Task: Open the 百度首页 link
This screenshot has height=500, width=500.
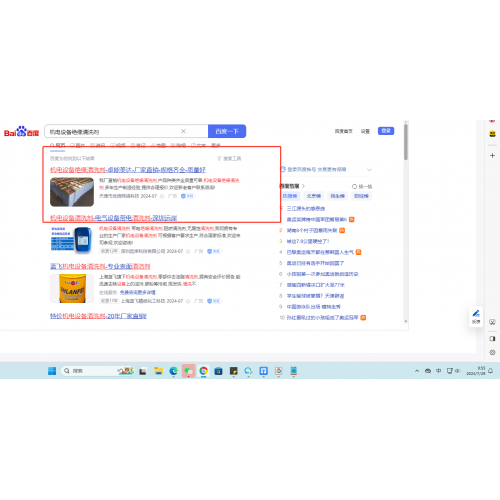Action: coord(344,131)
